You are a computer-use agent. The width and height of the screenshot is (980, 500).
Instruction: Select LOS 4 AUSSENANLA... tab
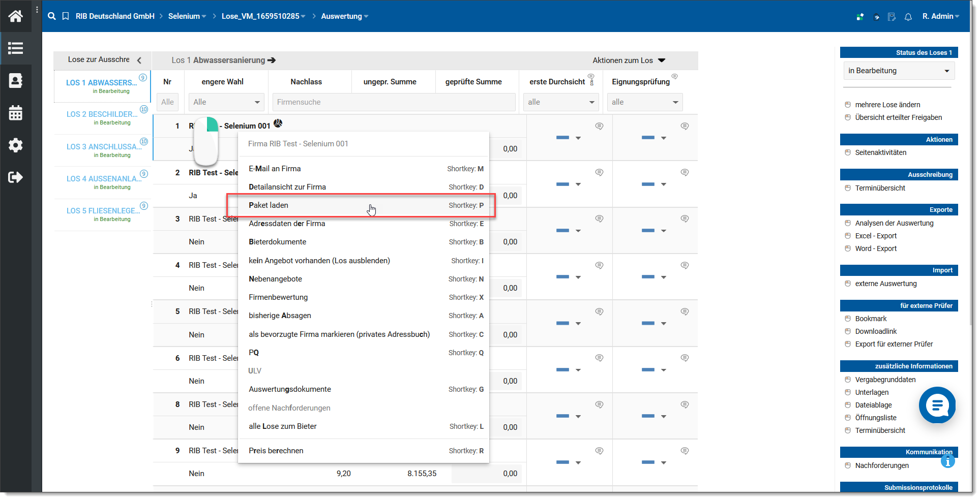tap(102, 182)
